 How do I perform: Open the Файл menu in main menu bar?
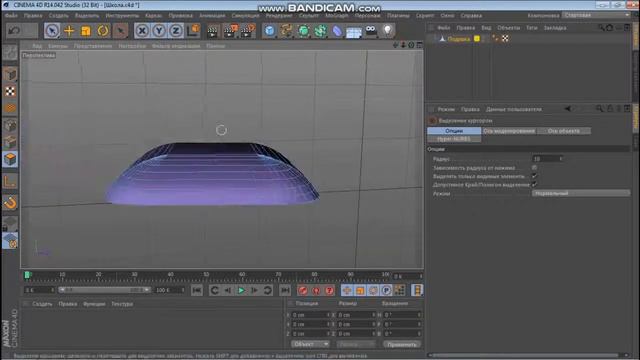coord(11,16)
